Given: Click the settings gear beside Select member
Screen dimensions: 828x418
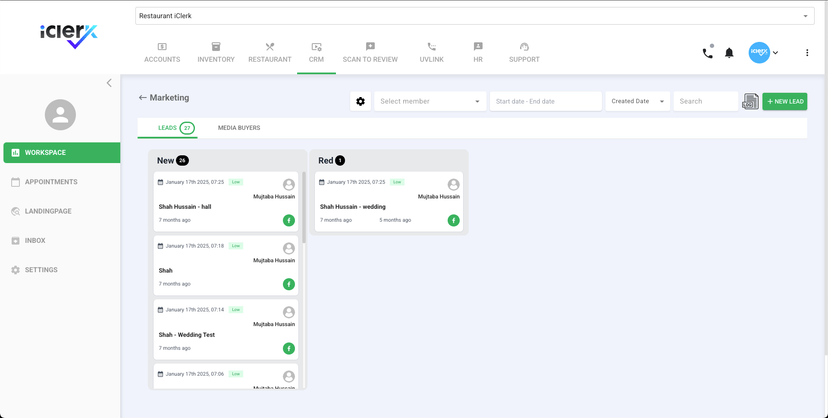Looking at the screenshot, I should [x=361, y=101].
